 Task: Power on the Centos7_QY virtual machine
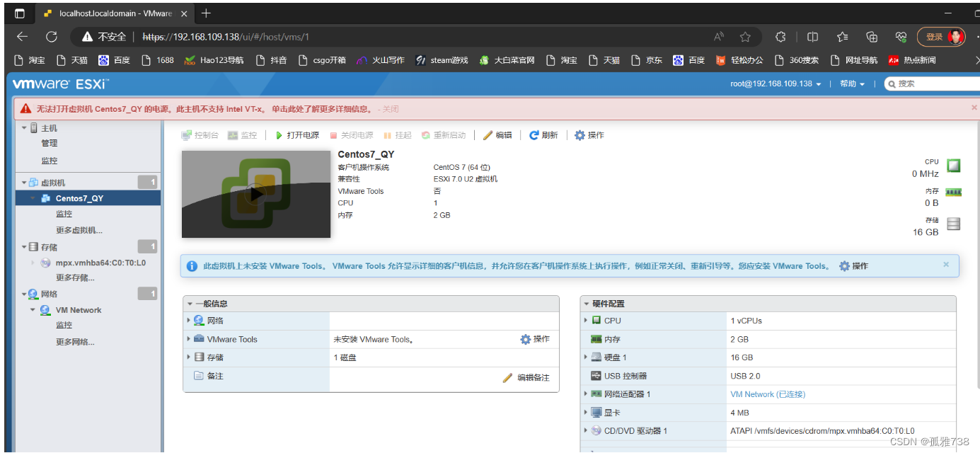[x=298, y=134]
